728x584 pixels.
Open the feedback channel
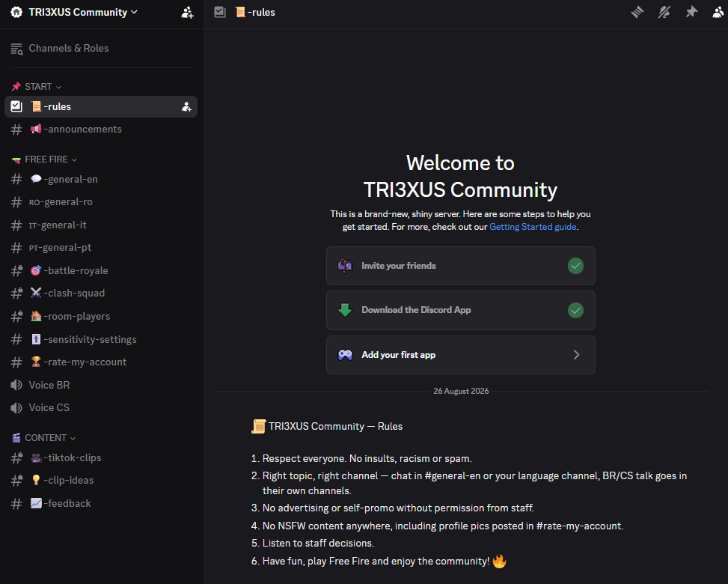101,503
